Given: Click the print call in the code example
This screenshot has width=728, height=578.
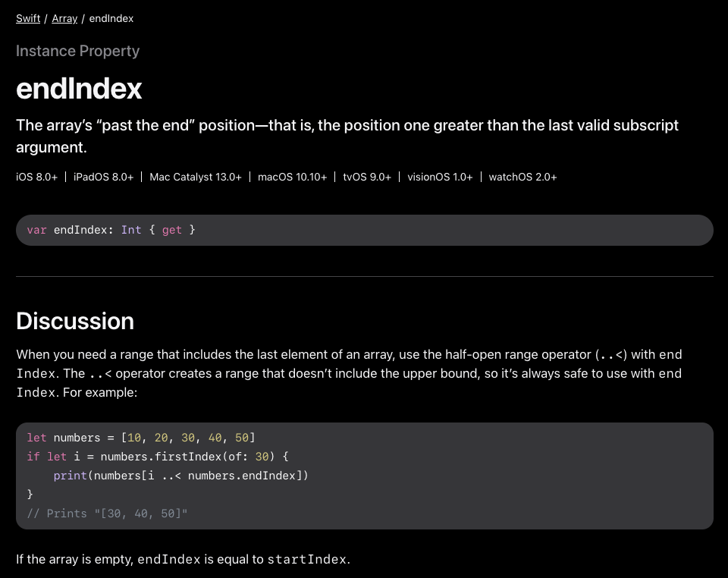Looking at the screenshot, I should point(70,476).
